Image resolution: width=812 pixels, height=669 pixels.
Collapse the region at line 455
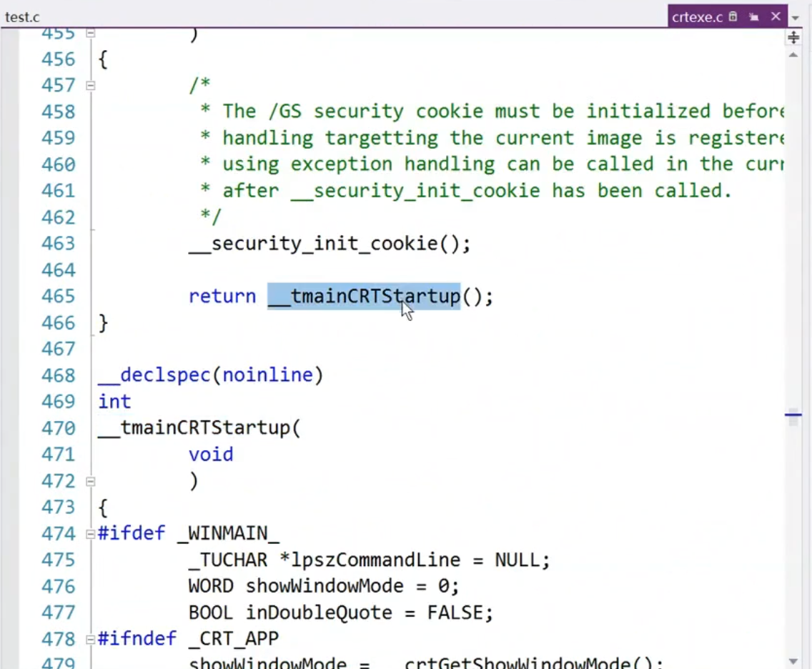click(x=91, y=34)
